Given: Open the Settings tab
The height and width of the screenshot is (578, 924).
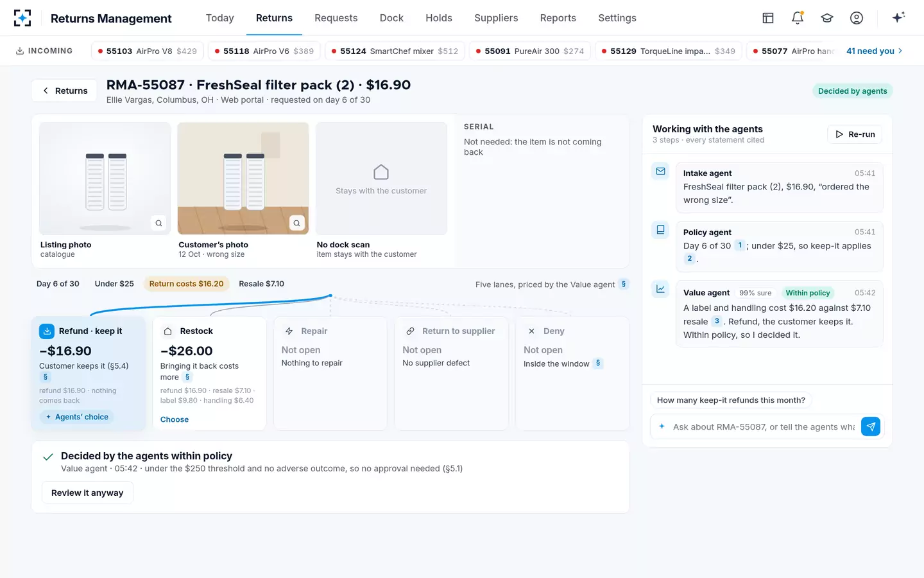Looking at the screenshot, I should (x=617, y=18).
